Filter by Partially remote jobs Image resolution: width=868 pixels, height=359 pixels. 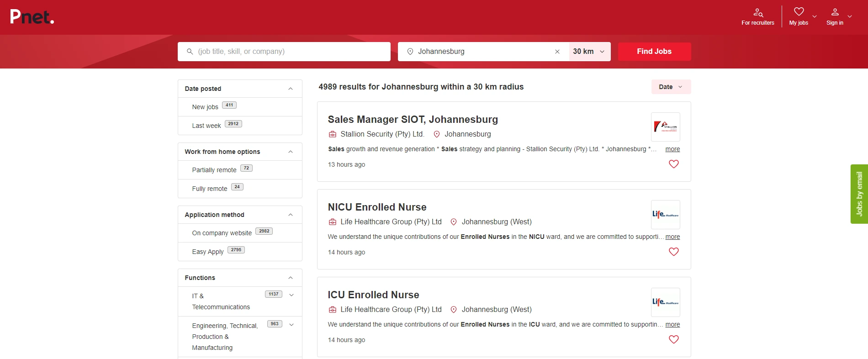[x=214, y=170]
